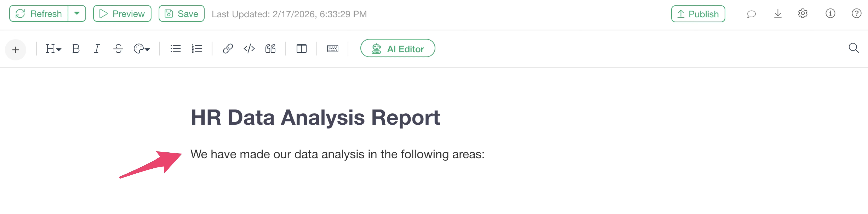Toggle italic formatting

[x=97, y=49]
